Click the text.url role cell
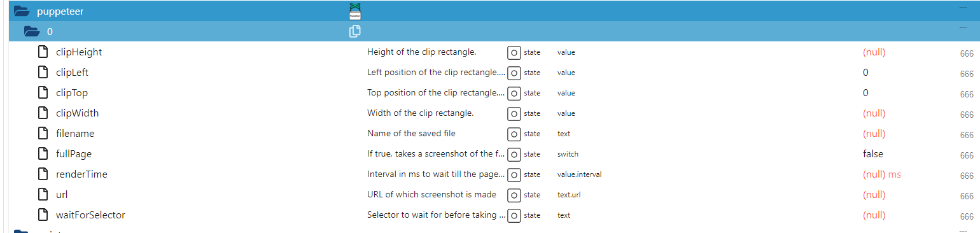Screen dimensions: 980x233 pyautogui.click(x=568, y=195)
